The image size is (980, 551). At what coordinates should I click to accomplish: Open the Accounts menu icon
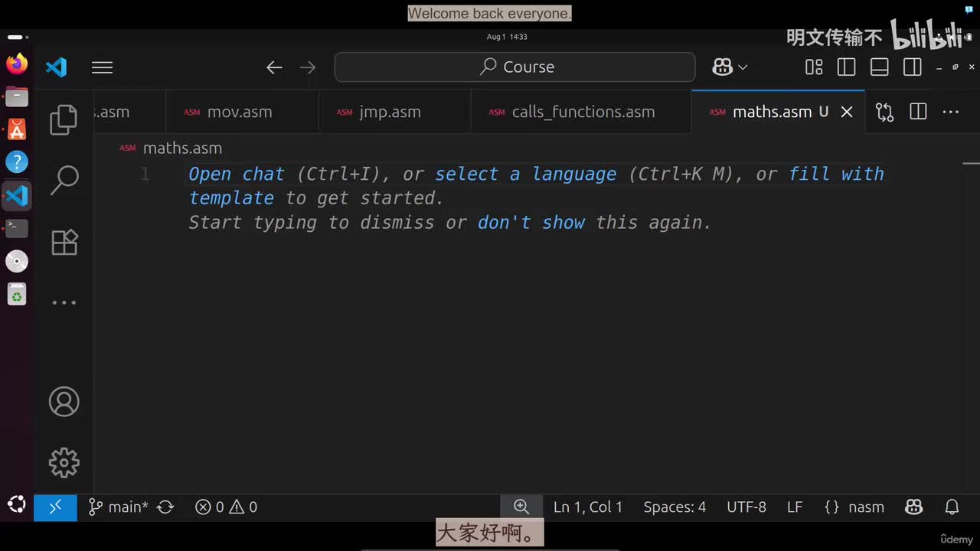(64, 402)
